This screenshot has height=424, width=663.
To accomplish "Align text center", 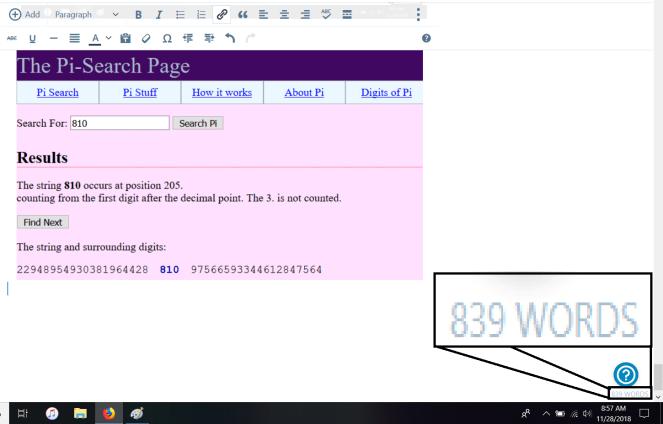I will 284,15.
